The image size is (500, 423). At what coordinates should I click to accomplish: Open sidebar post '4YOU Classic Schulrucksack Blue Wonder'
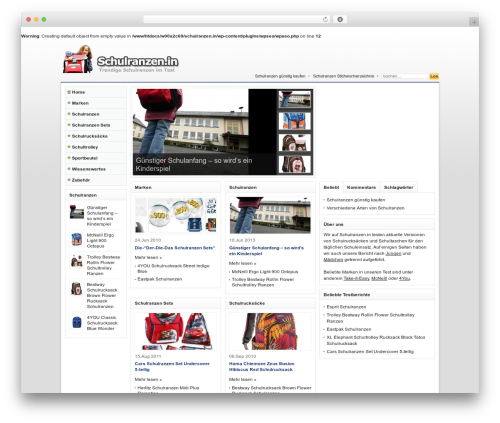tap(102, 323)
